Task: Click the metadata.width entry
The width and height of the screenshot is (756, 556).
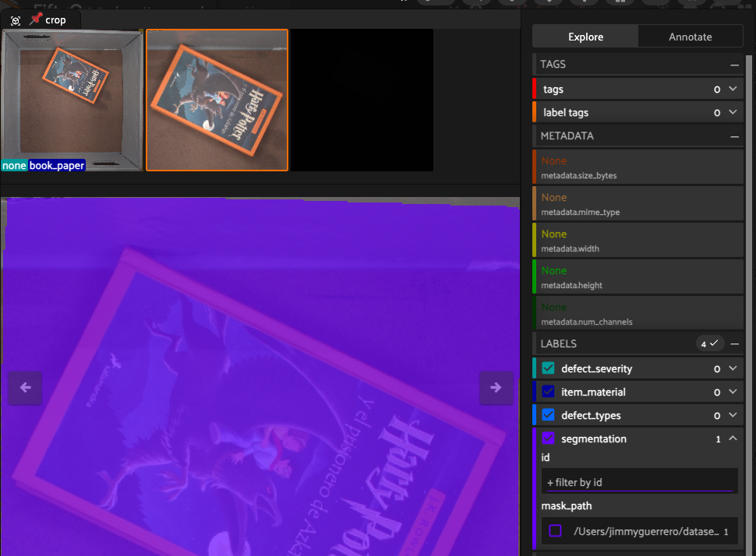Action: [638, 240]
